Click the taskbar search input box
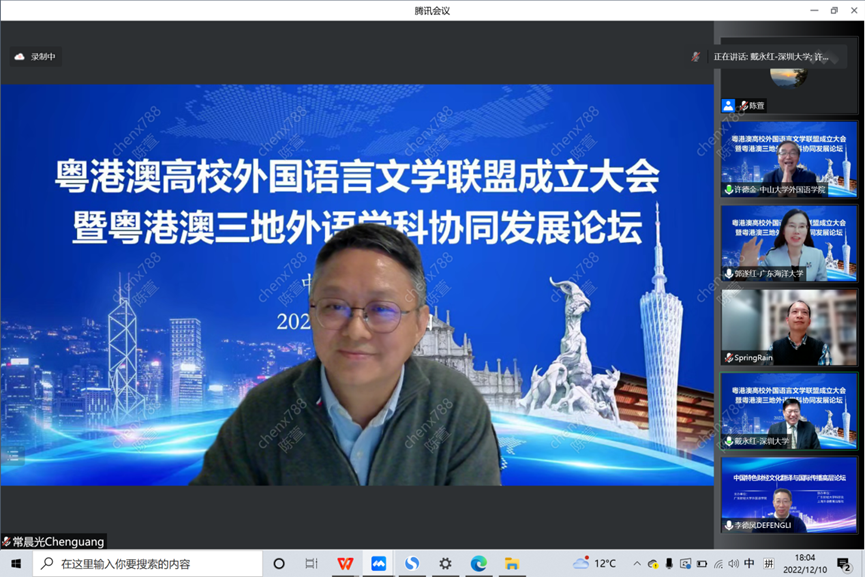Viewport: 865px width, 577px height. pos(150,563)
